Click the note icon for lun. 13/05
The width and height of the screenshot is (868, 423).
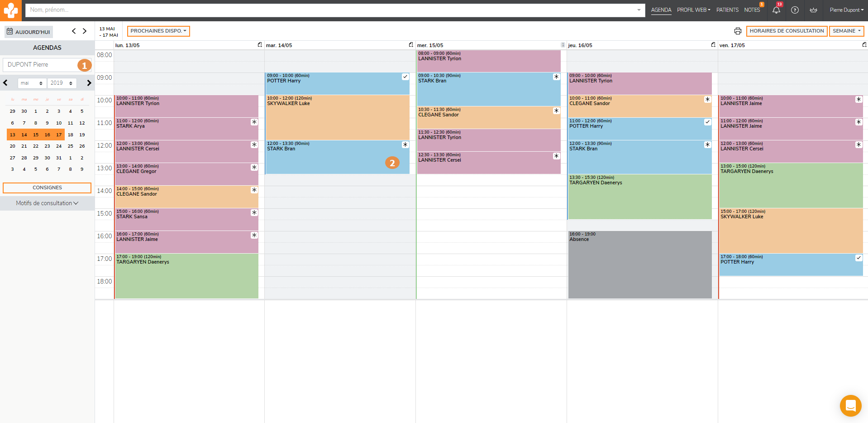point(260,45)
